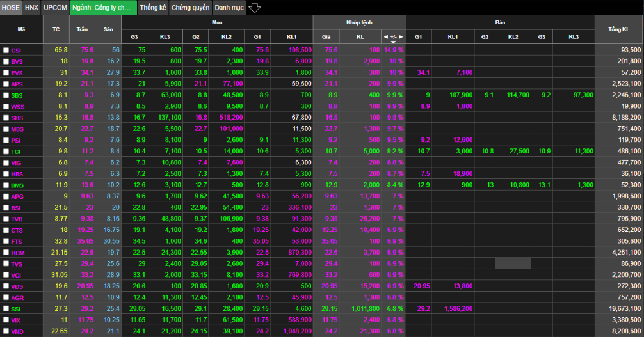Click the Mã column header

click(x=21, y=30)
